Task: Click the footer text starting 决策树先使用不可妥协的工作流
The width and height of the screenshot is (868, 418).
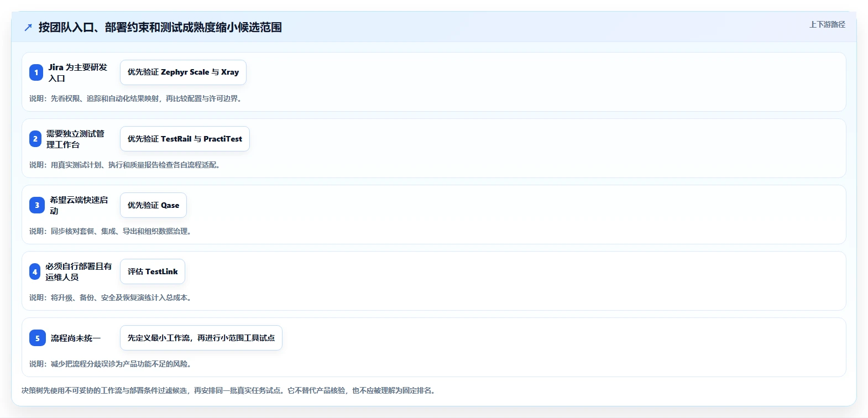Action: click(x=230, y=390)
